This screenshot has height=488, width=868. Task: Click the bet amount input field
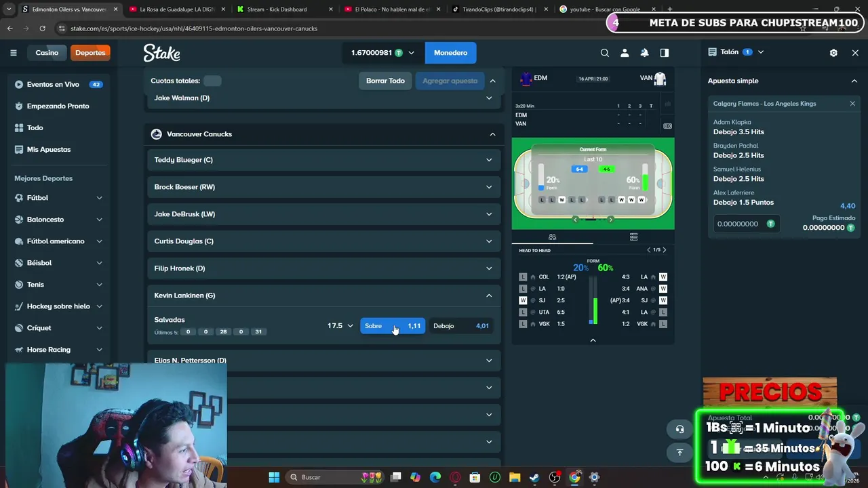[745, 224]
